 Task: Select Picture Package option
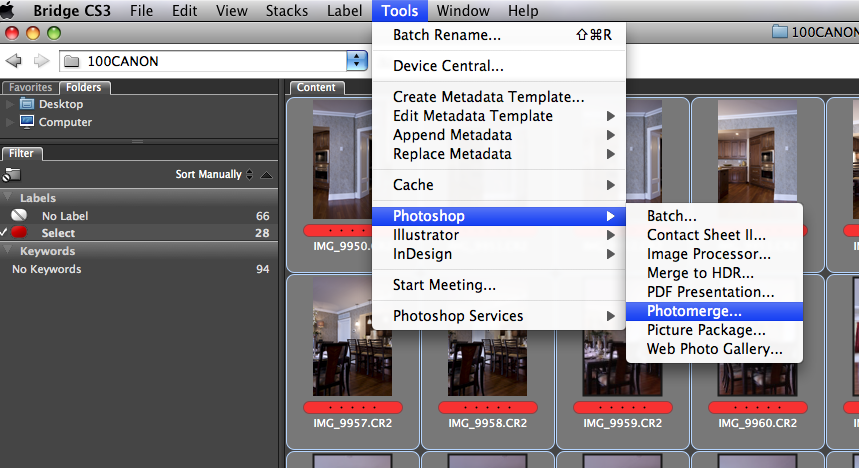pos(714,330)
